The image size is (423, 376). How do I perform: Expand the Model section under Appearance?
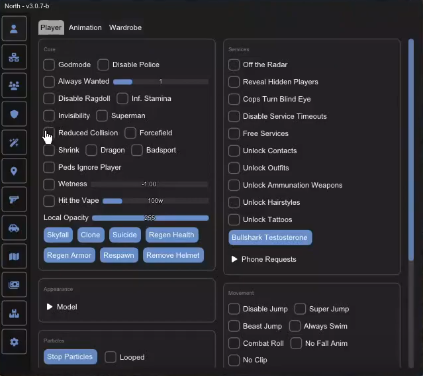pyautogui.click(x=62, y=307)
